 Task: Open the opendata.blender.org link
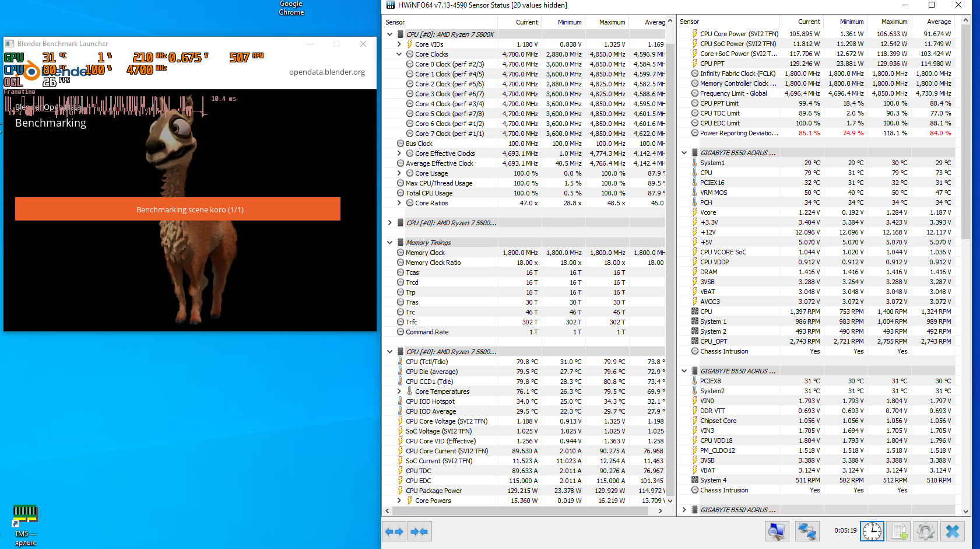click(x=327, y=72)
